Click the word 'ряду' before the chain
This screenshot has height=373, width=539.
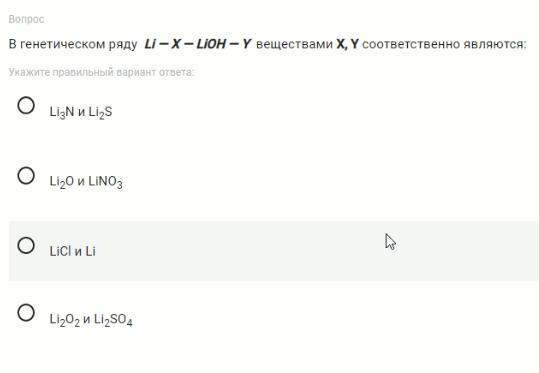click(123, 45)
